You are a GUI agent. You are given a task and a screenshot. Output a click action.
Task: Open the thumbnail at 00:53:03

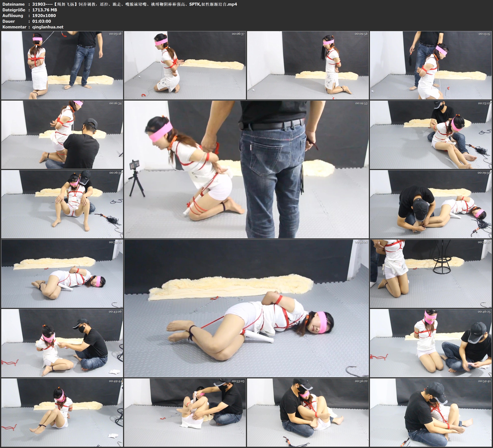point(185,412)
